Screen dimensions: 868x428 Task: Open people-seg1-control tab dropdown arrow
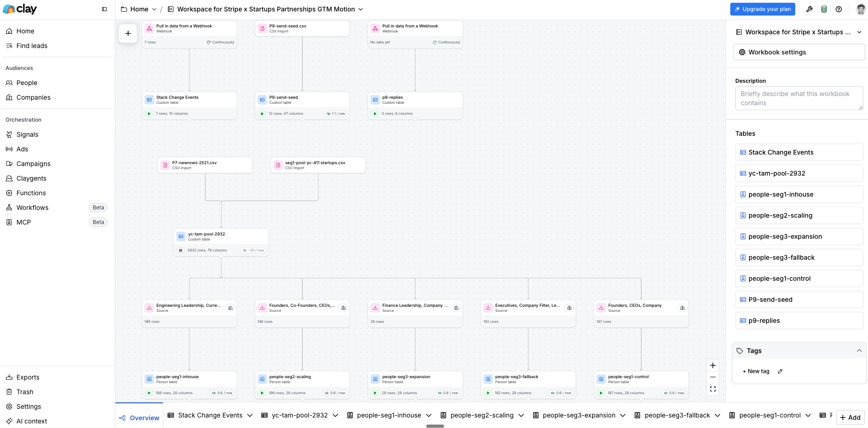tap(808, 415)
